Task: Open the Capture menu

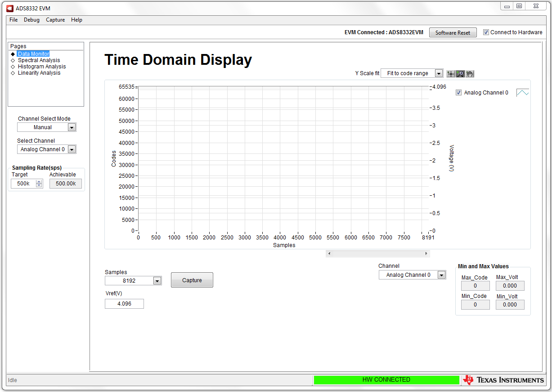Action: [x=55, y=20]
